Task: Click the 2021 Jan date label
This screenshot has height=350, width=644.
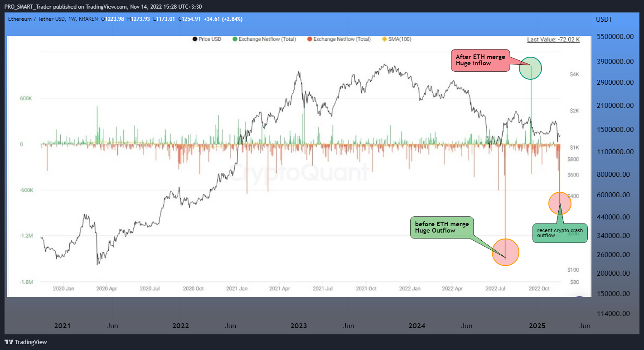Action: (x=237, y=288)
